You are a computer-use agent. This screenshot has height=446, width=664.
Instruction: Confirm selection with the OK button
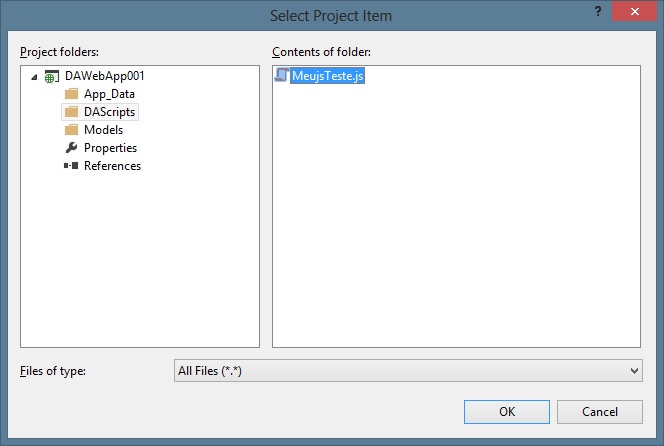tap(508, 411)
